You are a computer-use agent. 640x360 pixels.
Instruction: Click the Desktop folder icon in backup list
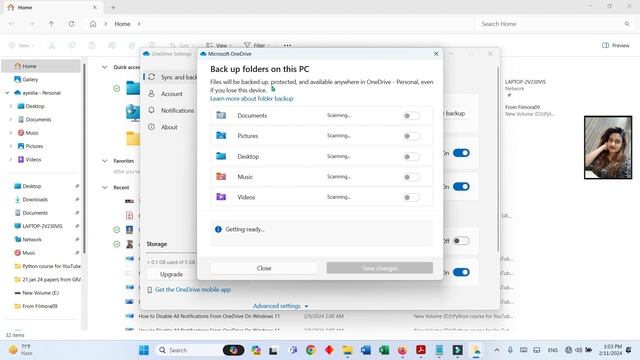pyautogui.click(x=221, y=156)
